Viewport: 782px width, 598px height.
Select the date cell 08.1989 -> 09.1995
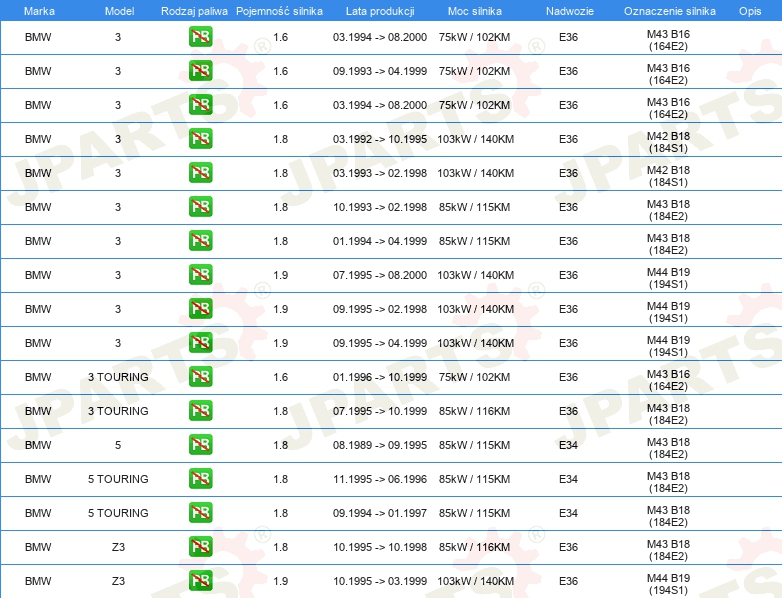point(380,445)
